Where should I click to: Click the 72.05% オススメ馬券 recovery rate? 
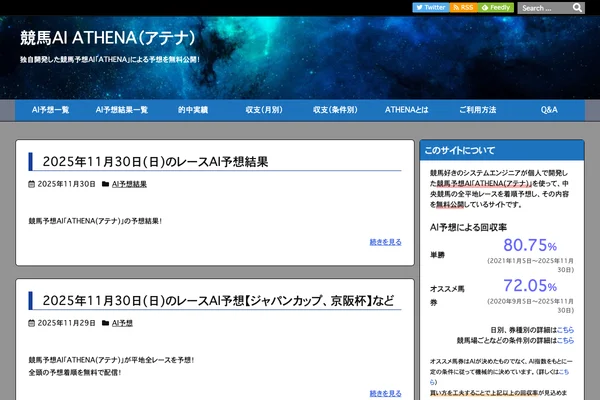[x=530, y=286]
